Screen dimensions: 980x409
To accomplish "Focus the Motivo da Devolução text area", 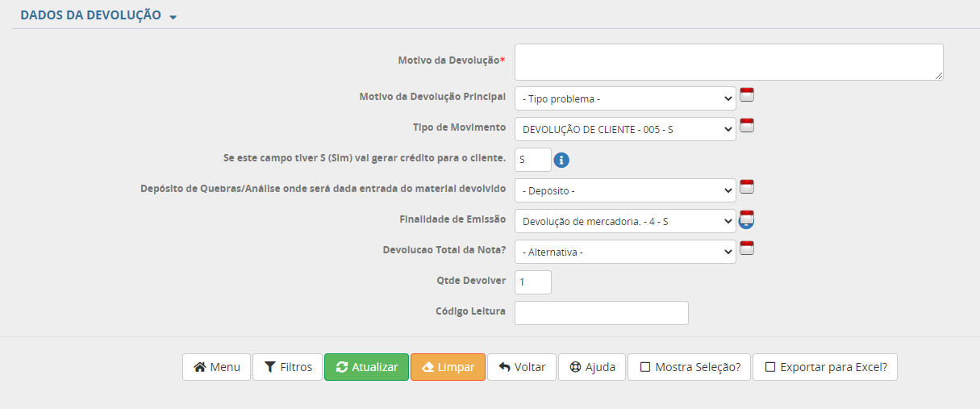I will pos(728,62).
